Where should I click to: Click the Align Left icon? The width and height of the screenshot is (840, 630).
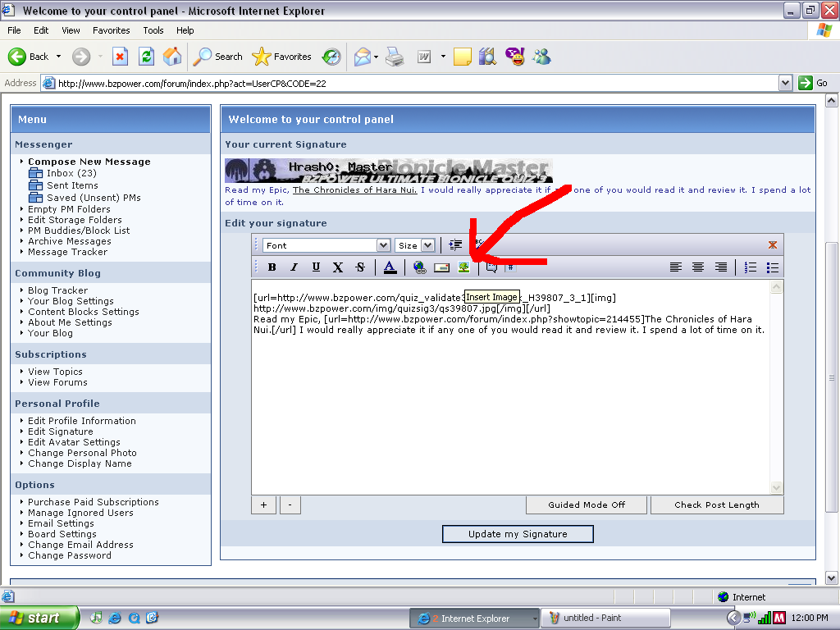676,267
